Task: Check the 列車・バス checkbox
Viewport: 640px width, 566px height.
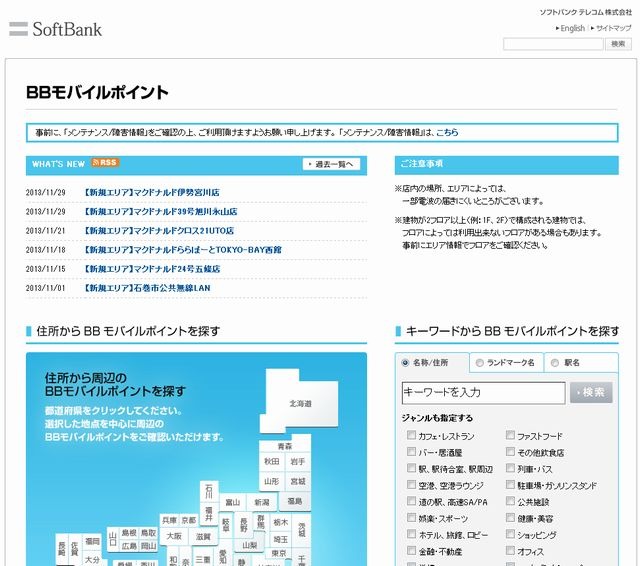Action: click(510, 468)
